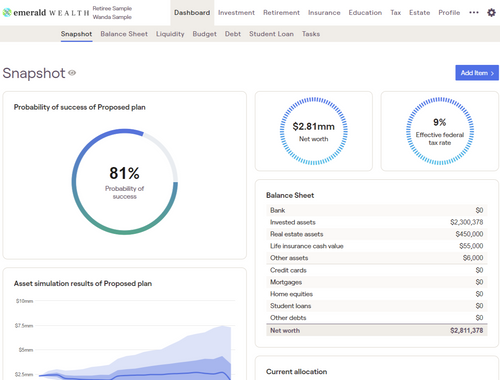Click the $6,000 other assets value
The width and height of the screenshot is (500, 380).
473,258
